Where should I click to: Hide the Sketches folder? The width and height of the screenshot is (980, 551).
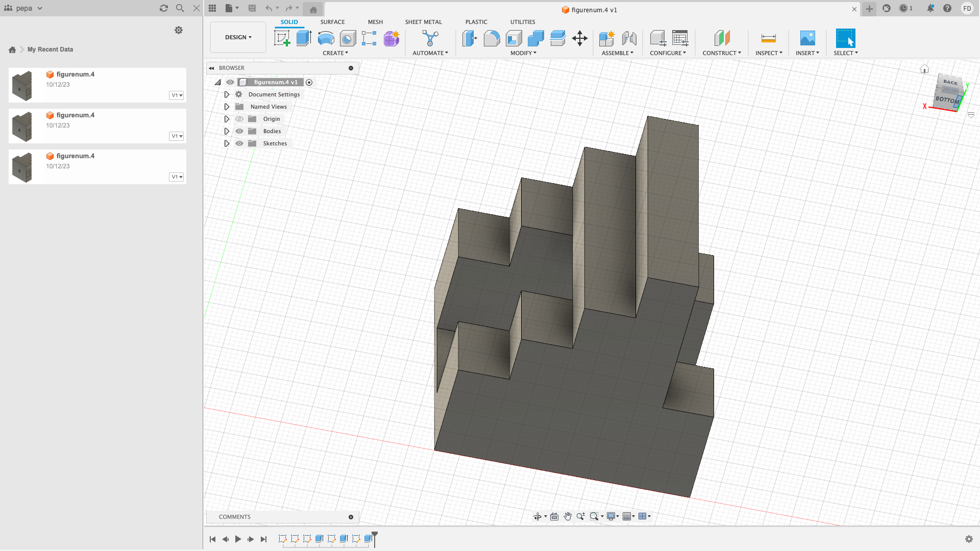(239, 143)
